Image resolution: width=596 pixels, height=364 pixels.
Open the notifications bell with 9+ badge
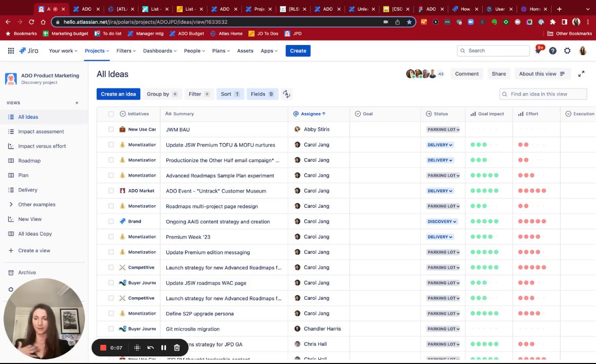click(538, 51)
